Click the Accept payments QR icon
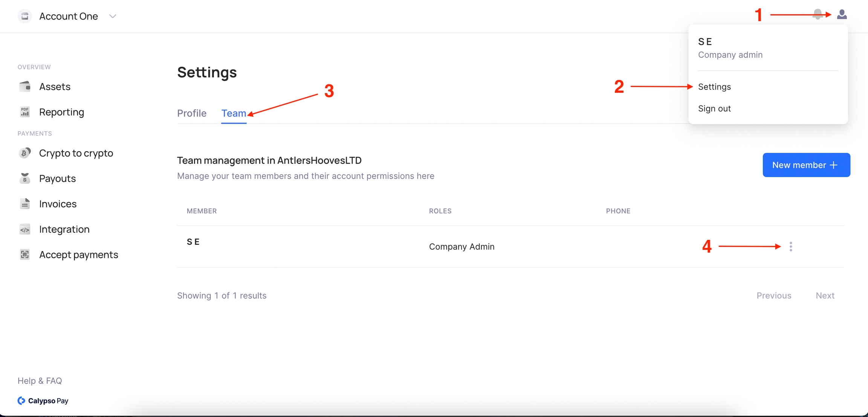The height and width of the screenshot is (417, 868). click(x=25, y=255)
